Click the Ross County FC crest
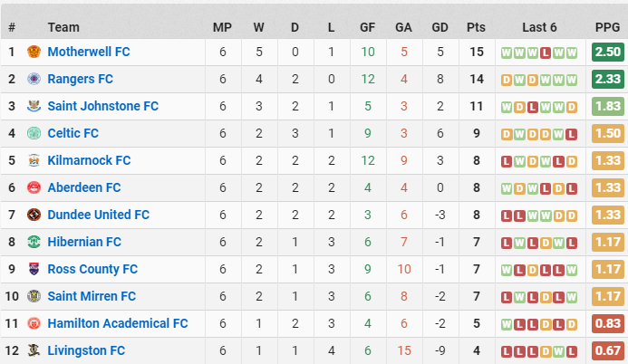Screen dimensions: 628x364 (x=34, y=269)
